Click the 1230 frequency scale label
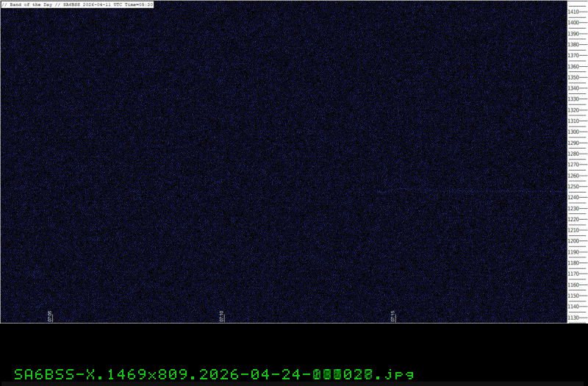588x386 pixels. click(573, 208)
